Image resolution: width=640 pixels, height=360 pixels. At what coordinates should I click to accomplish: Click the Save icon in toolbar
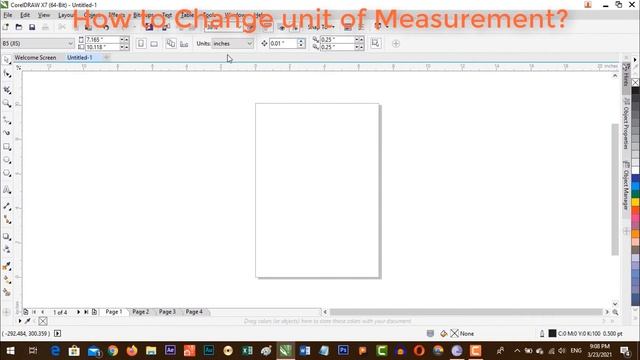[32, 27]
